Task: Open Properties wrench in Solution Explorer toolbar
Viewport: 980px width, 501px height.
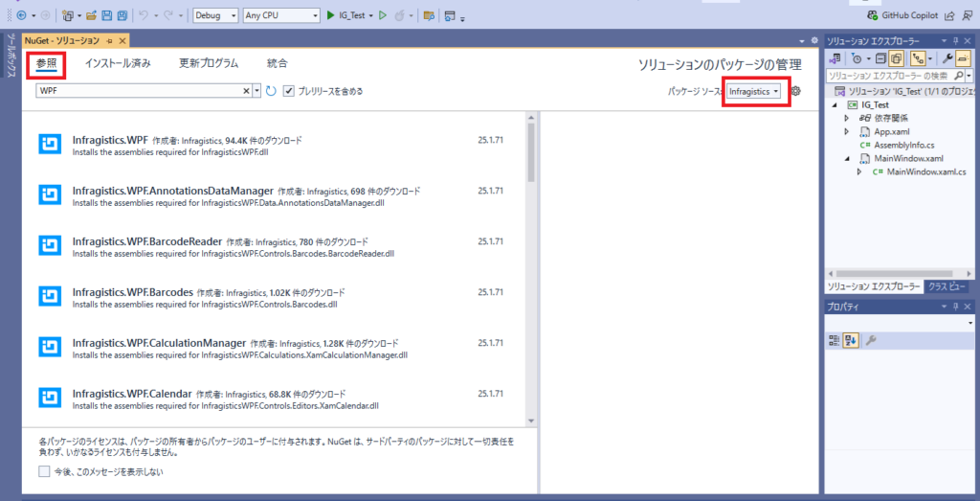Action: coord(947,58)
